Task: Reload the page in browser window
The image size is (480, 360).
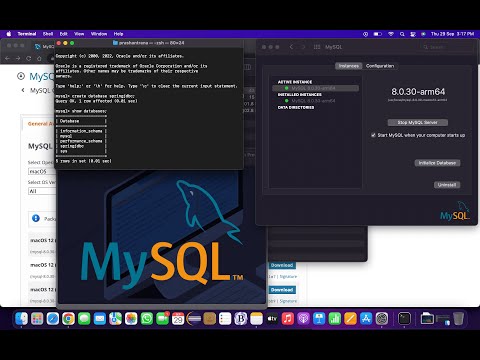Action: coord(29,58)
